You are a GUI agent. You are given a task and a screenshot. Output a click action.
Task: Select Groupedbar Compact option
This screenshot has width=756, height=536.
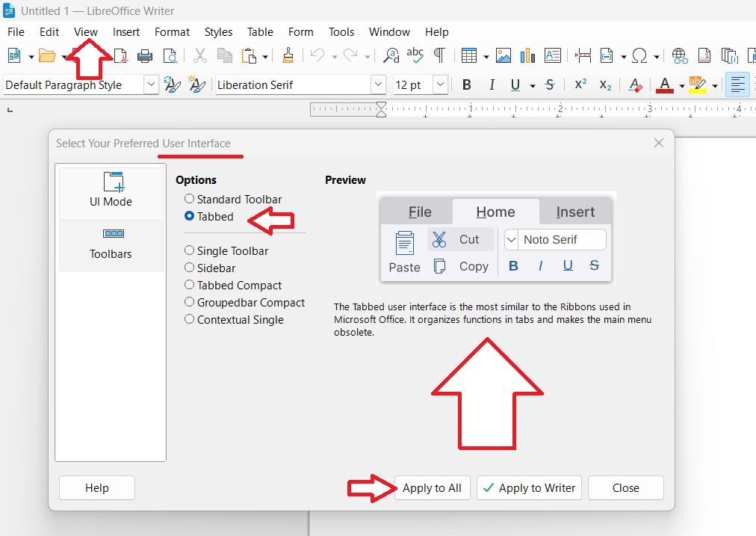pyautogui.click(x=244, y=303)
